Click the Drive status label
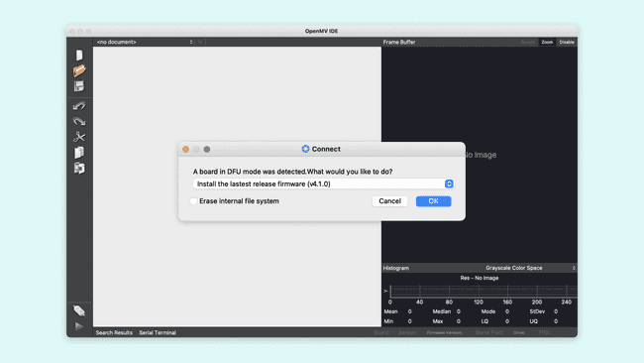This screenshot has height=363, width=644. 519,332
